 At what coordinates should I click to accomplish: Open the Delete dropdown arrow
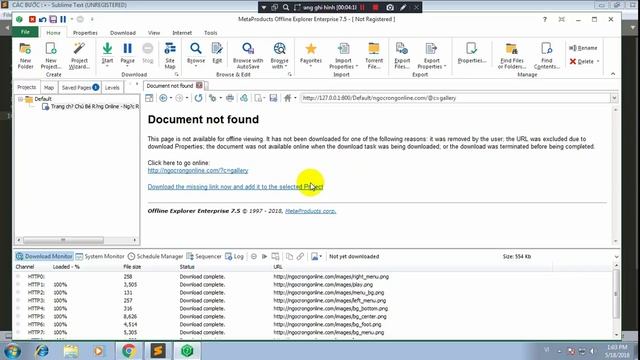[598, 62]
